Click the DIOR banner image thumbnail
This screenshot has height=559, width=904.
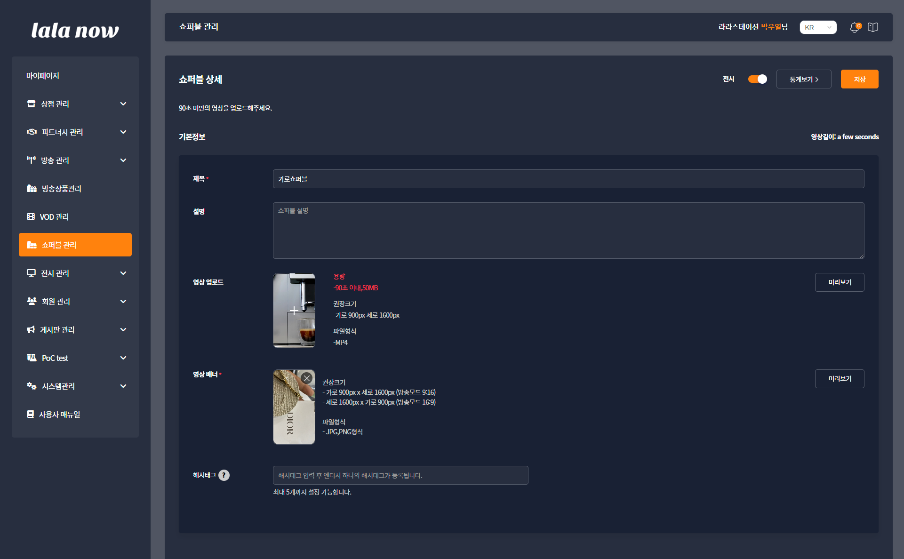[x=294, y=407]
